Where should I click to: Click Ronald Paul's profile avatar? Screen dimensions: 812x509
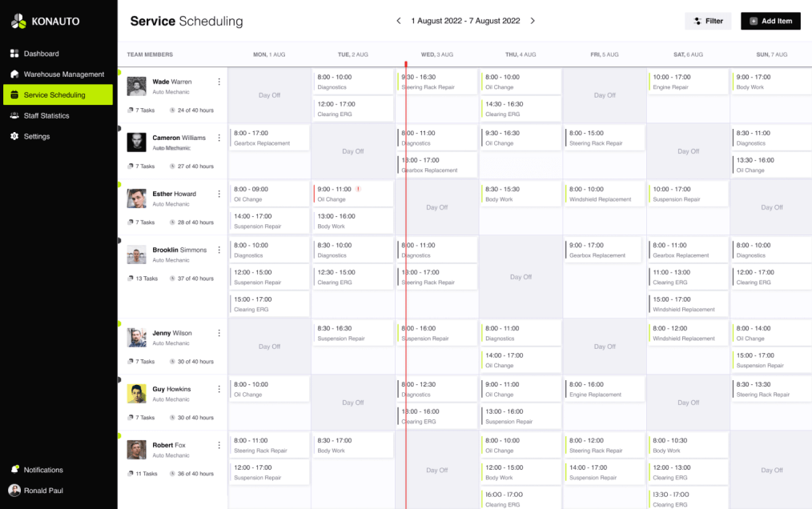tap(14, 491)
